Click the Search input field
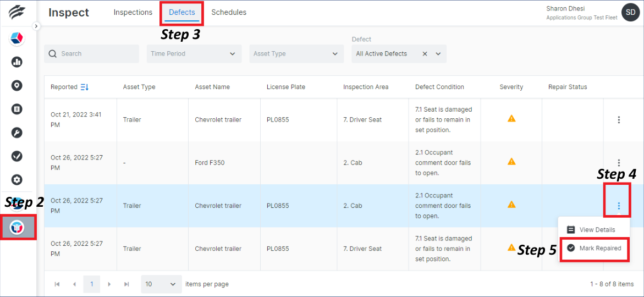 click(92, 54)
